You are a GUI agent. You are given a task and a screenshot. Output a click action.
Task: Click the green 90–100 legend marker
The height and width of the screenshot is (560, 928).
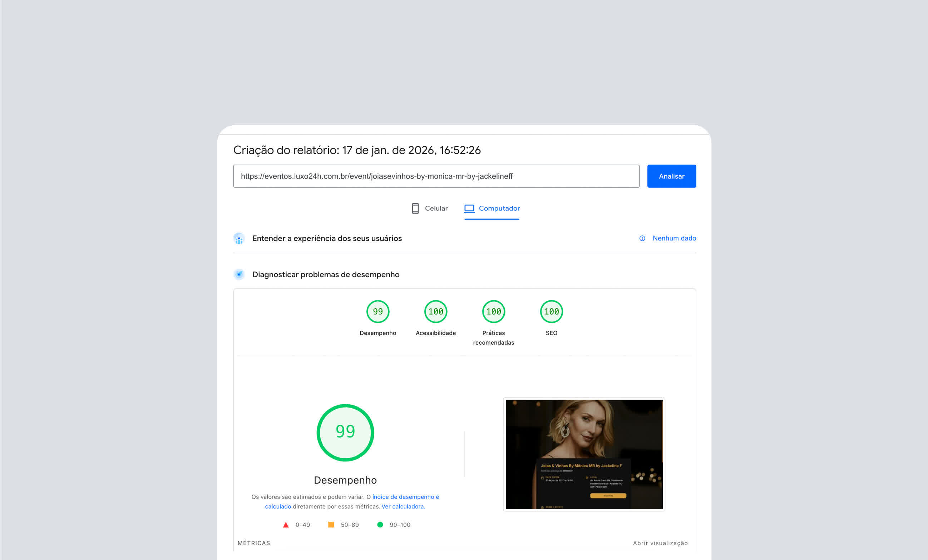(380, 524)
